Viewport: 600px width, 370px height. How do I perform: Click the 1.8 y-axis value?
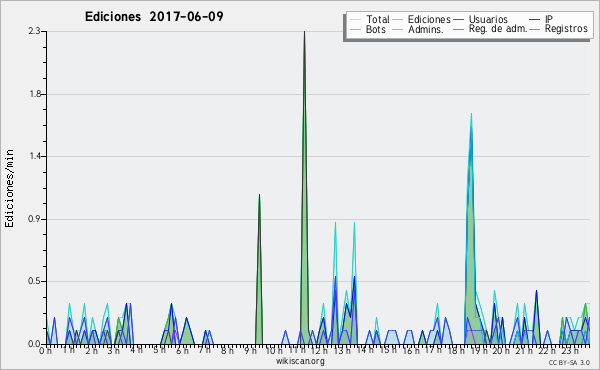[35, 94]
